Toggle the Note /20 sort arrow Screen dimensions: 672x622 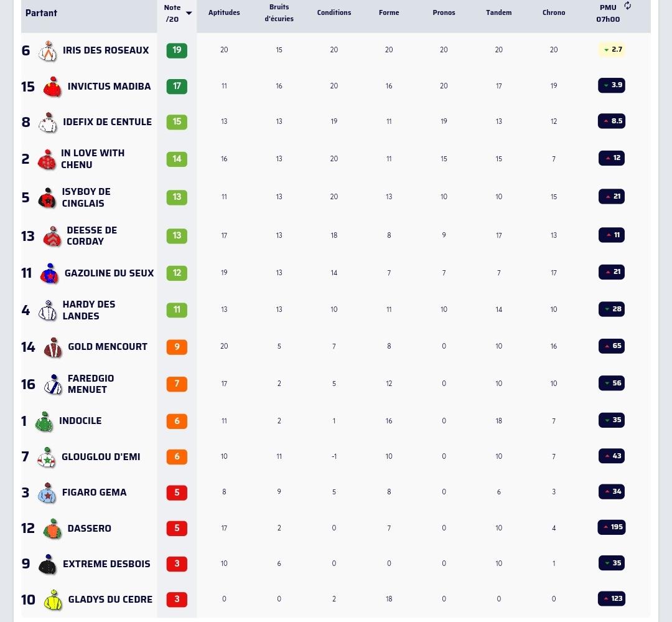point(189,13)
